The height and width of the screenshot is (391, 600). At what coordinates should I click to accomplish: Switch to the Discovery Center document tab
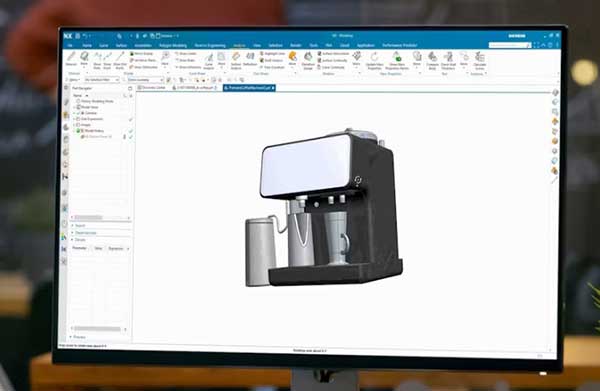pyautogui.click(x=152, y=88)
